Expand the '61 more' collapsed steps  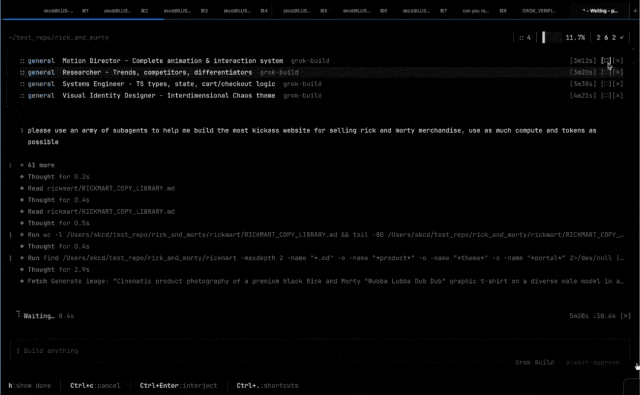(x=41, y=165)
